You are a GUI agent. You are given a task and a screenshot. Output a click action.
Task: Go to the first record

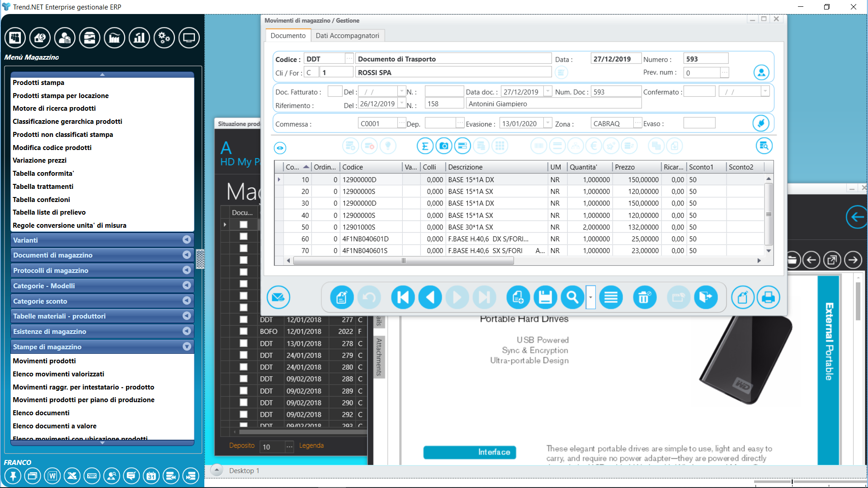click(403, 297)
